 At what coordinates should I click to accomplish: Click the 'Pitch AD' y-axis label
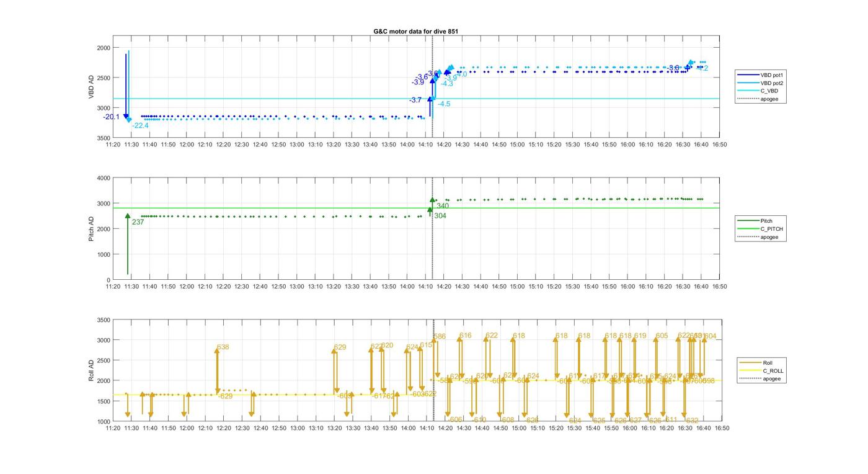coord(91,229)
